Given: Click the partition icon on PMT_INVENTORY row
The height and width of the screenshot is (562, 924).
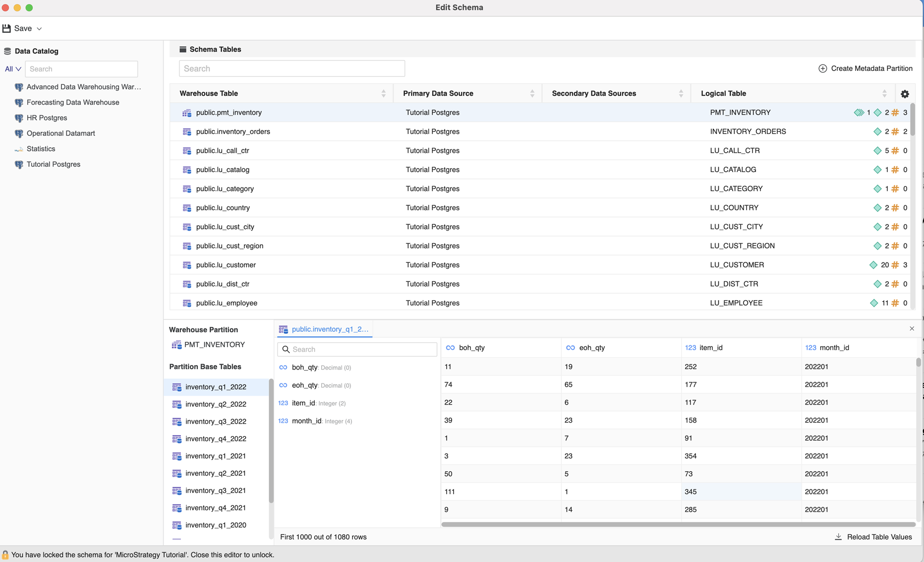Looking at the screenshot, I should [859, 113].
